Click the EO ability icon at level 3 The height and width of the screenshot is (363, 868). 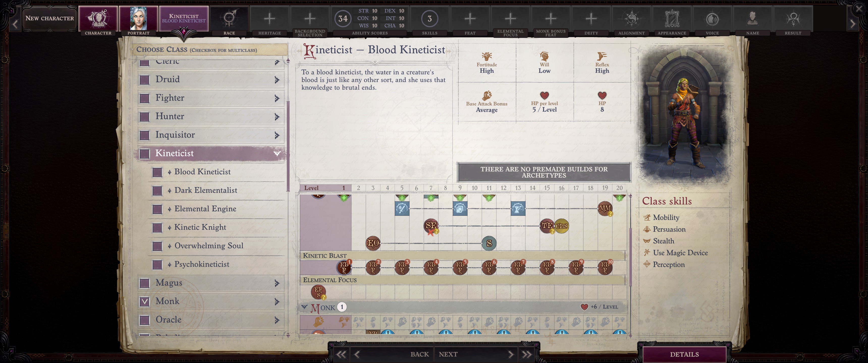click(373, 243)
